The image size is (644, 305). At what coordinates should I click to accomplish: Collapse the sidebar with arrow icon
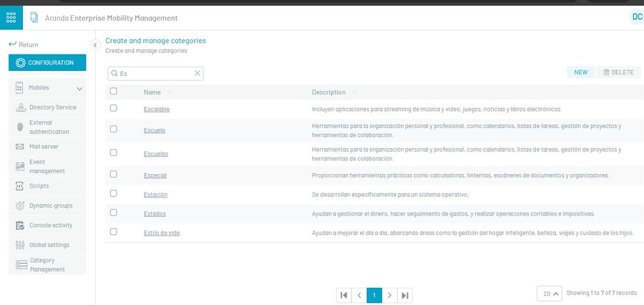tap(95, 44)
